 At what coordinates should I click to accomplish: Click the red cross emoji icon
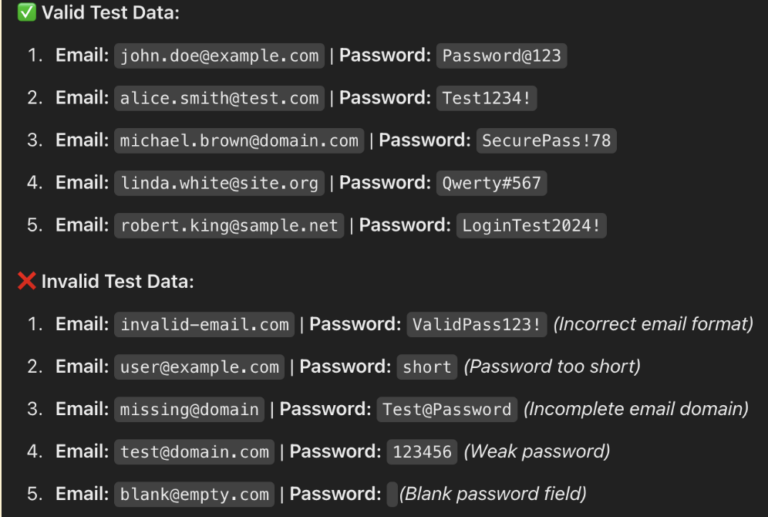26,281
